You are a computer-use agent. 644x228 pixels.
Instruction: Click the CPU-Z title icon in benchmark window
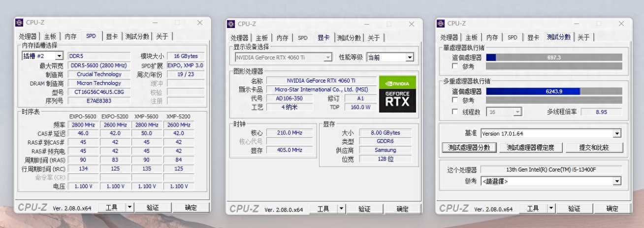(441, 23)
